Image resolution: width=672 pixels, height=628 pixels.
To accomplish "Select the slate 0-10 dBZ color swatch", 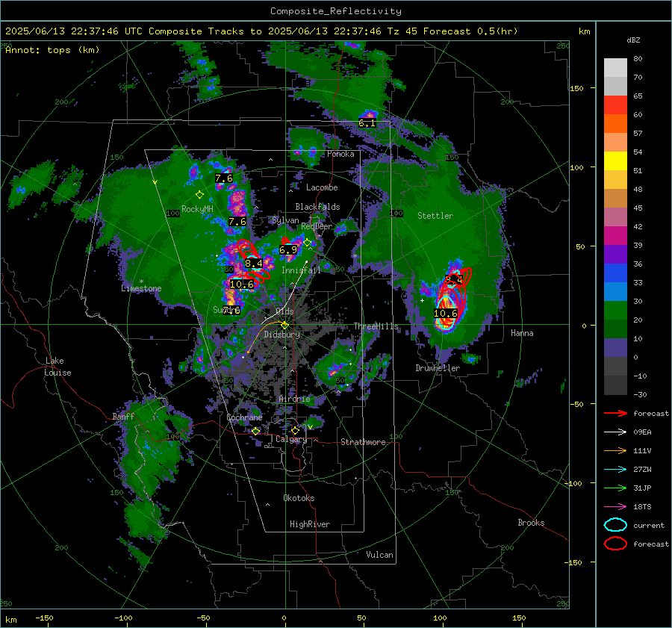I will (x=615, y=348).
